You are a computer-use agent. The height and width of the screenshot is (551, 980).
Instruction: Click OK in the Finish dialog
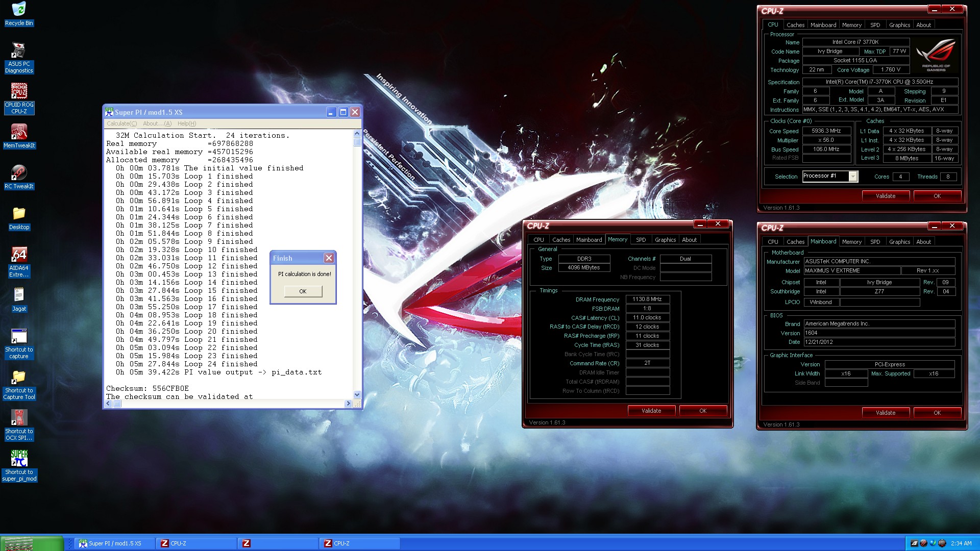coord(303,291)
